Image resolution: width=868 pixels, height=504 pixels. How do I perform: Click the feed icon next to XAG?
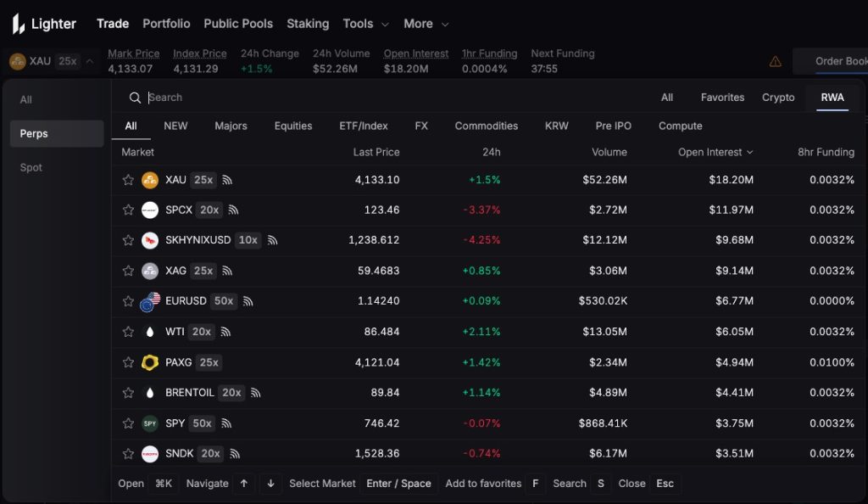[227, 271]
